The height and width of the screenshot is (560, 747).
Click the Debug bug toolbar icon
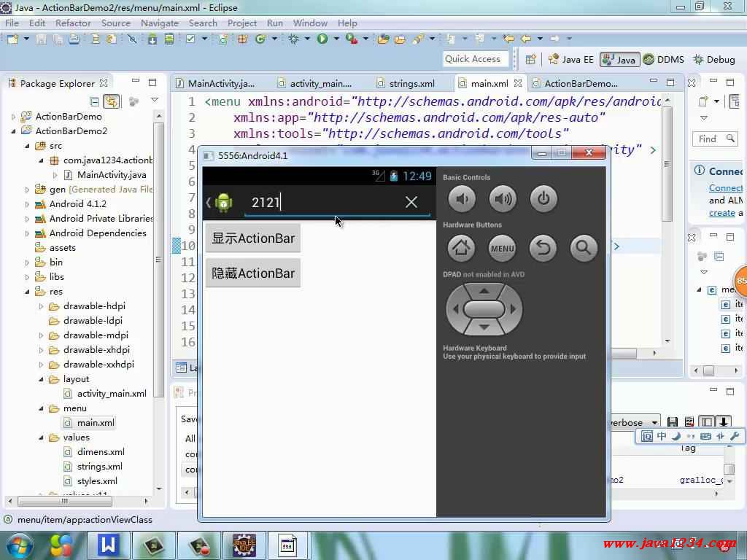click(293, 39)
